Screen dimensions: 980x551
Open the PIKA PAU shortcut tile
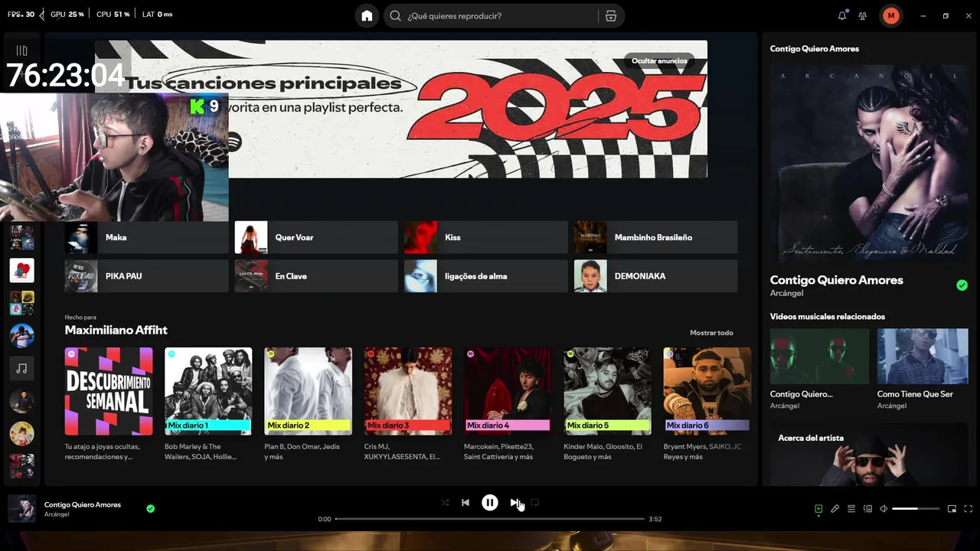pos(146,275)
